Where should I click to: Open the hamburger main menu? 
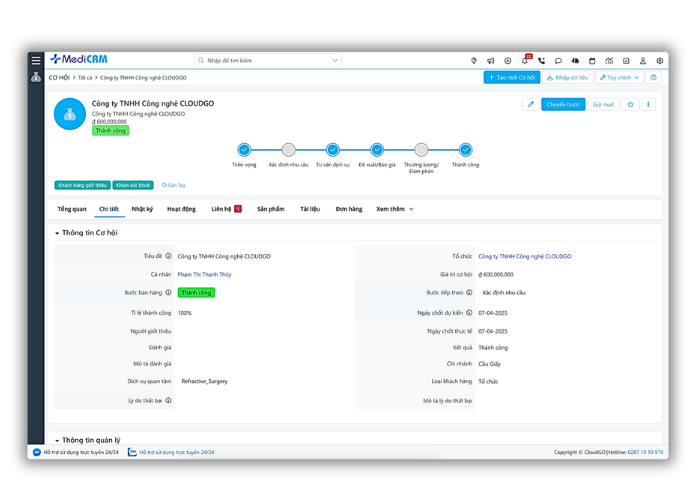click(x=36, y=60)
